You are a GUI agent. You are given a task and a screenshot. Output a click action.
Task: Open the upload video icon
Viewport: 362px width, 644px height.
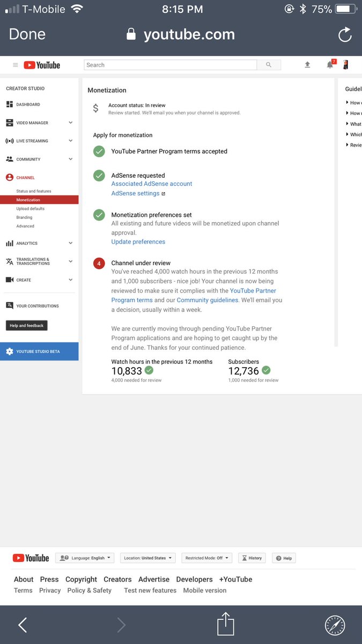[307, 65]
